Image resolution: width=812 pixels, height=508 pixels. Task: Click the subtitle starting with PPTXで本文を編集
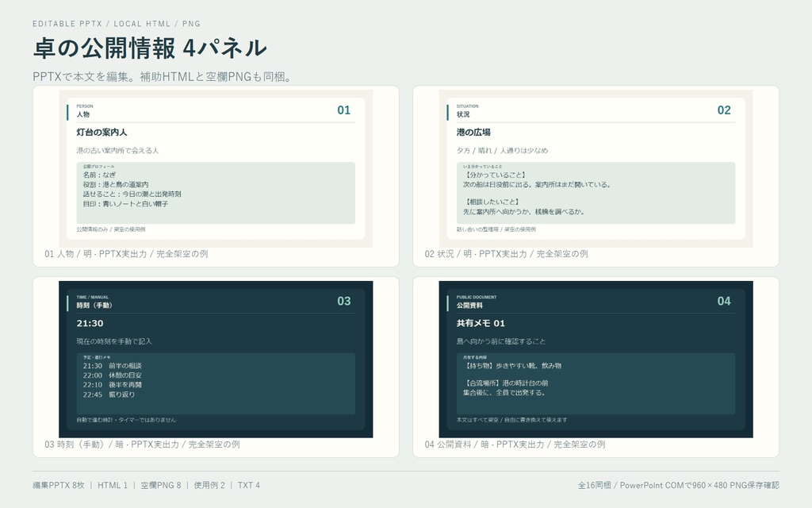(163, 77)
